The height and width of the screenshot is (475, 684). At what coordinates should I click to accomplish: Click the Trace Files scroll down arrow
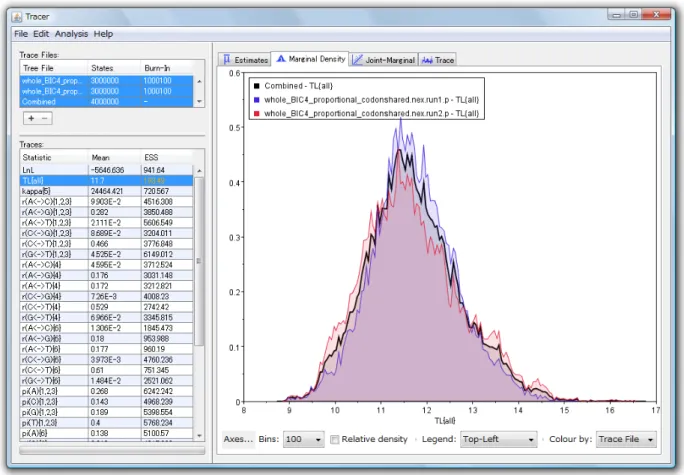pos(199,102)
